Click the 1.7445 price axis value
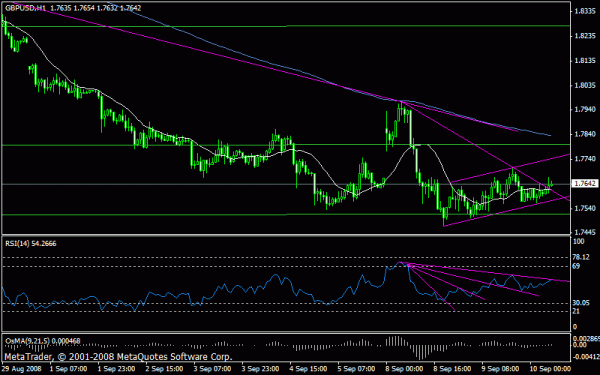This screenshot has width=600, height=375. (584, 232)
